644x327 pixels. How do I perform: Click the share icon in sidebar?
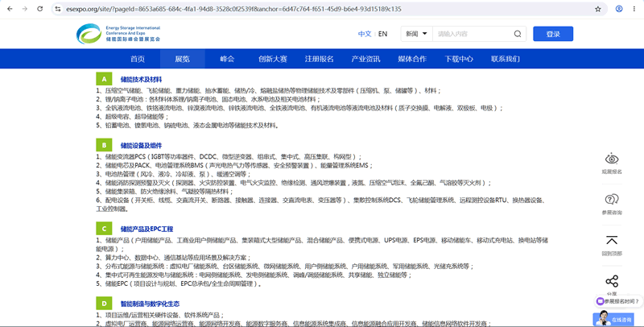[612, 281]
